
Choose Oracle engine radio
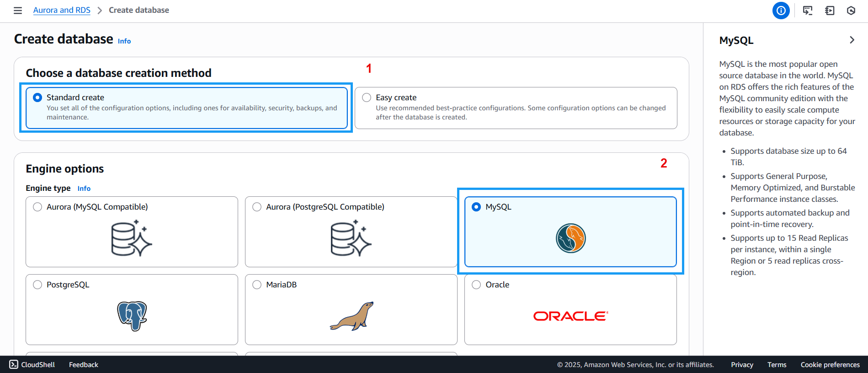(476, 285)
